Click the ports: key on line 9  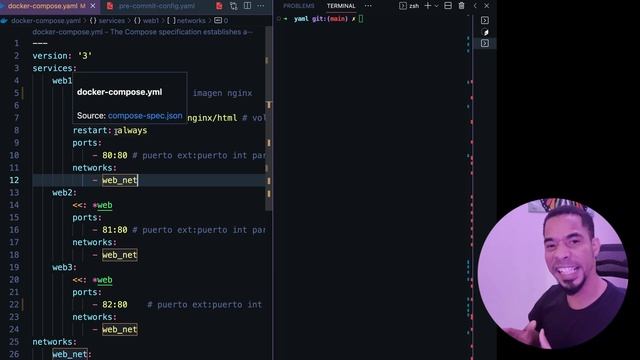87,143
